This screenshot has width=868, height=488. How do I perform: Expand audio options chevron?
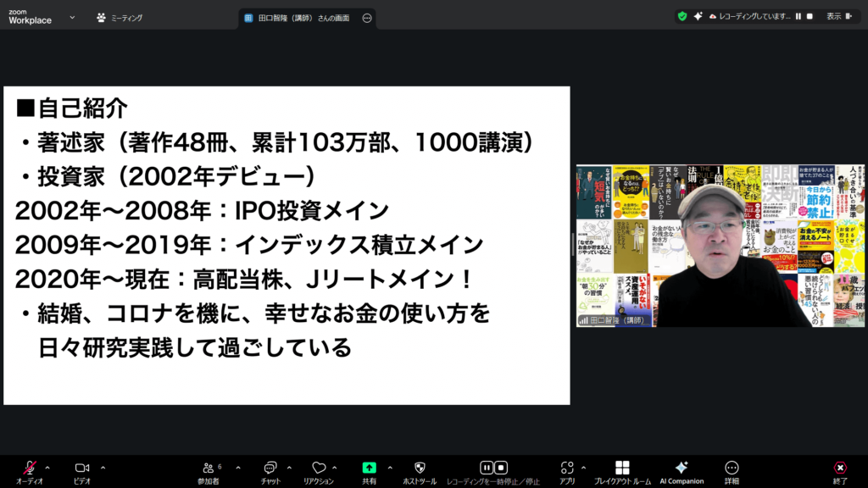coord(47,467)
